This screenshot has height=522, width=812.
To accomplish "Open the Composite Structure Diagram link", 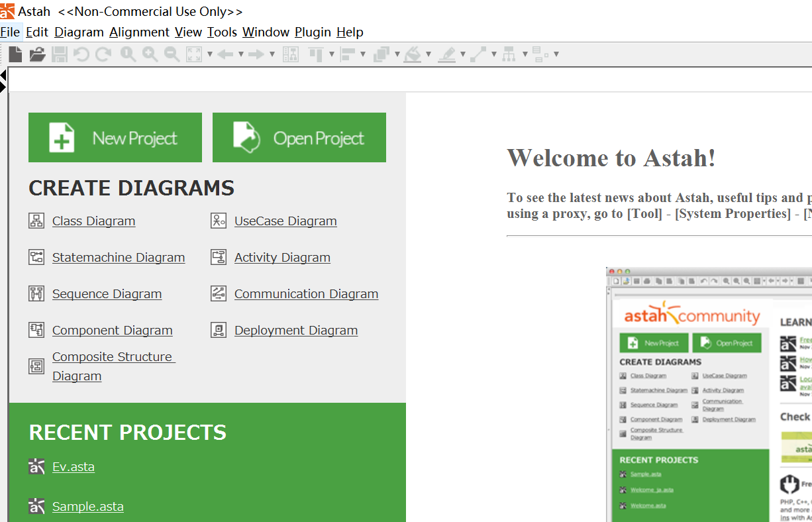I will [113, 366].
